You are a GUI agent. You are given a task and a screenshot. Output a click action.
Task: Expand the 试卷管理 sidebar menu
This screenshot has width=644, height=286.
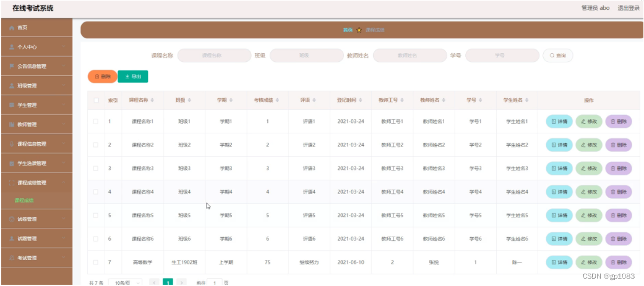tap(36, 219)
